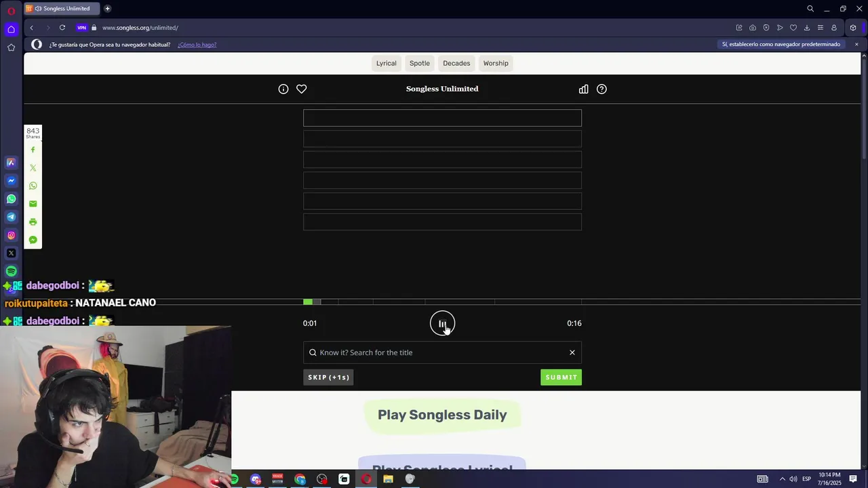
Task: Click the Play Songless Daily link
Action: click(x=442, y=415)
